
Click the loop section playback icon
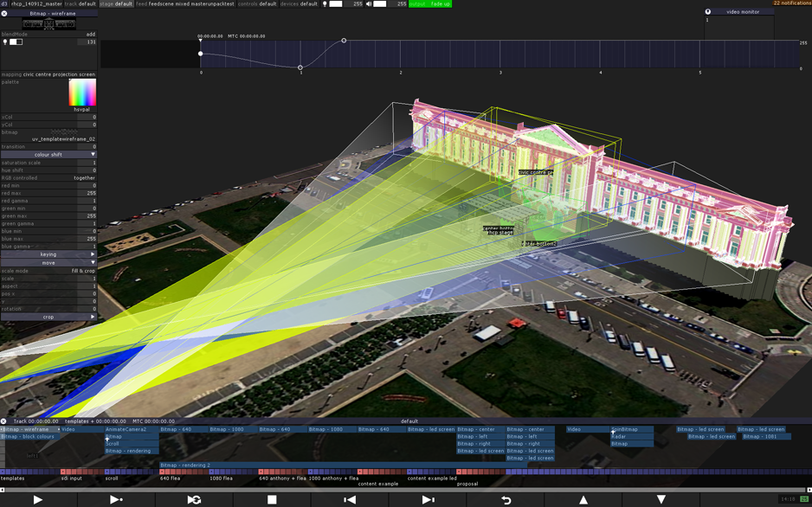194,500
